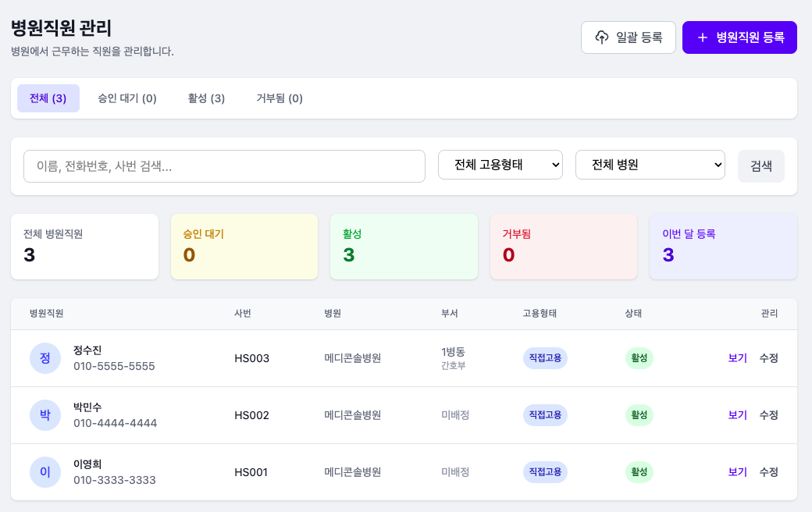Screen dimensions: 812x512
Task: Click the 활성 status badge on 박민수's row
Action: point(639,415)
